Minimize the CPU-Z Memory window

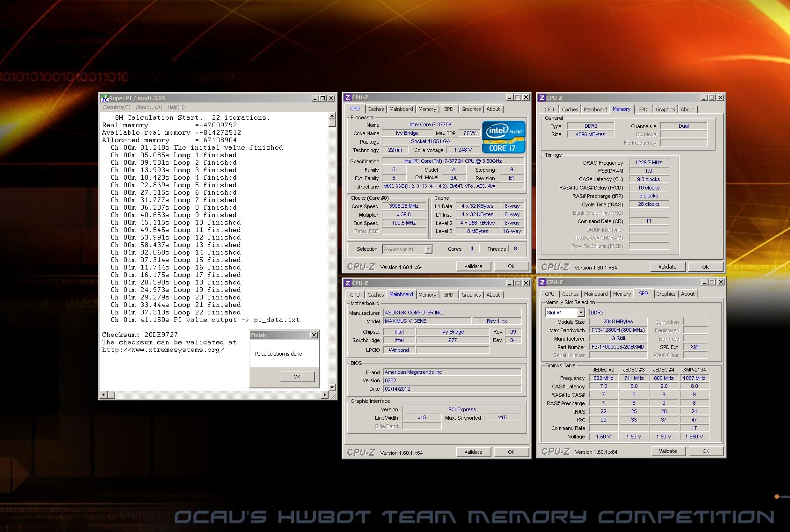[x=704, y=98]
